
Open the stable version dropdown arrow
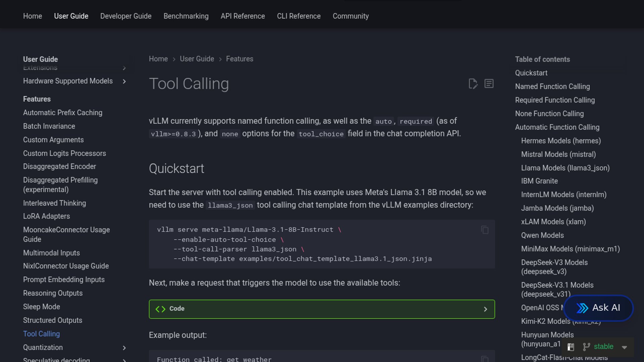click(x=624, y=347)
